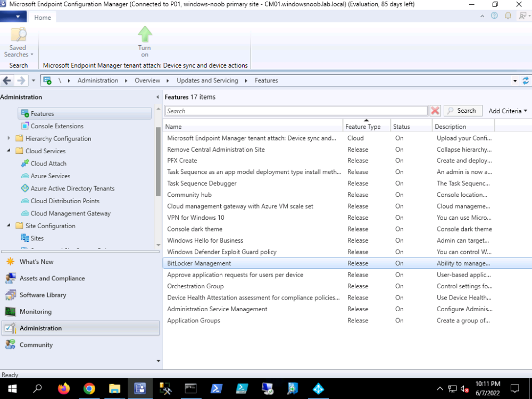
Task: Open the Windows Start menu
Action: click(12, 388)
